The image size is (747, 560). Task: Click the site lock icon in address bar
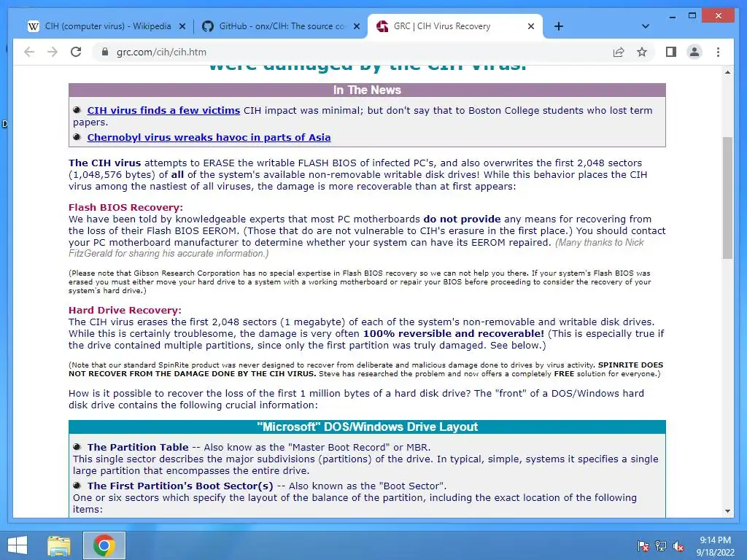(x=105, y=52)
